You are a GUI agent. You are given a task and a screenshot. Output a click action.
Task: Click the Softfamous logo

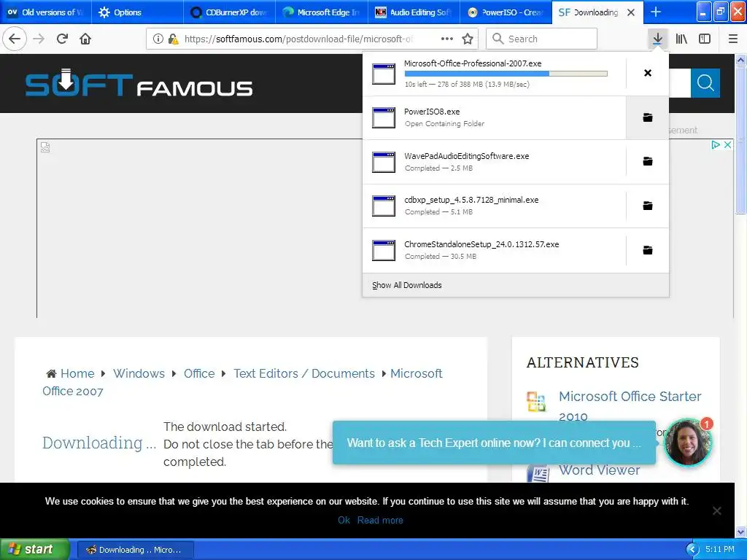coord(139,85)
